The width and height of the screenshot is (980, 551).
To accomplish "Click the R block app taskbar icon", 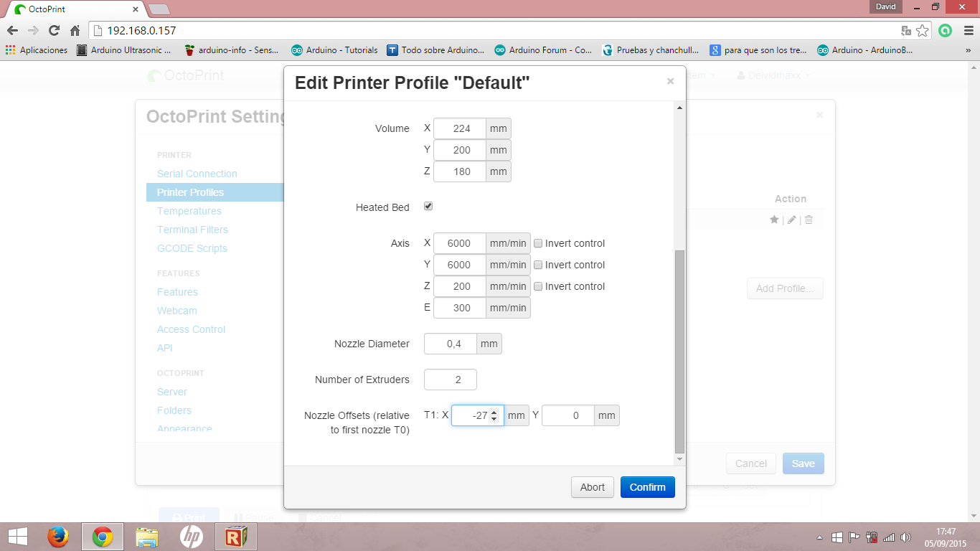I will [236, 537].
